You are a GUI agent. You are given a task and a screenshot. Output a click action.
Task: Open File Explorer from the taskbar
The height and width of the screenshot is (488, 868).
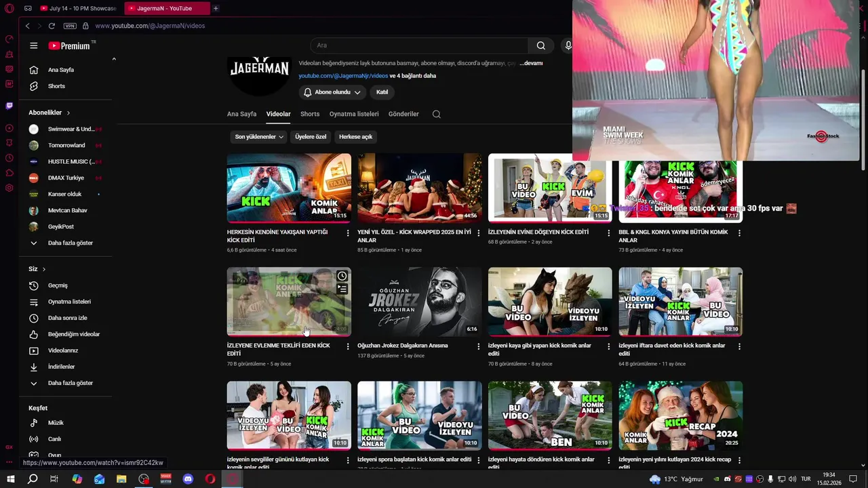pos(121,479)
